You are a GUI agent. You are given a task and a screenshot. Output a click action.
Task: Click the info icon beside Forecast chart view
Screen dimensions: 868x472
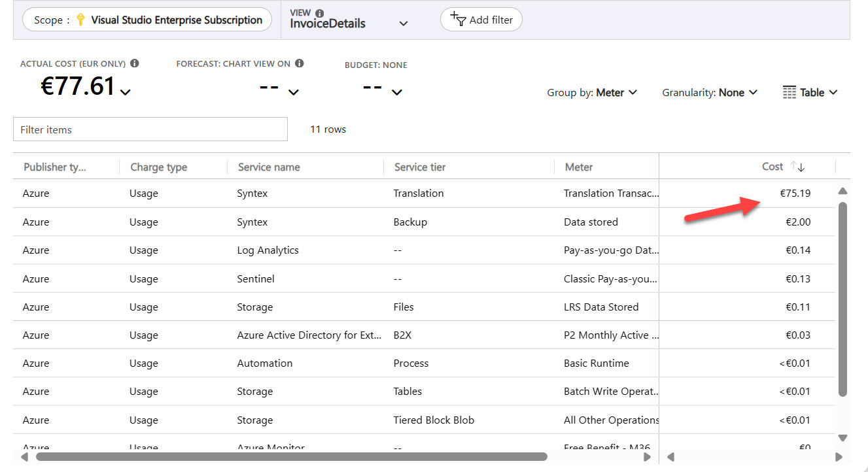pyautogui.click(x=299, y=64)
